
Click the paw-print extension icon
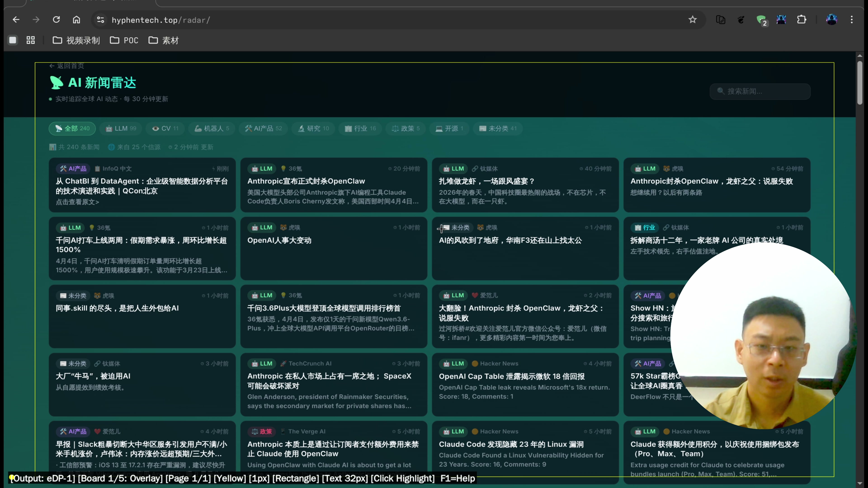(741, 20)
